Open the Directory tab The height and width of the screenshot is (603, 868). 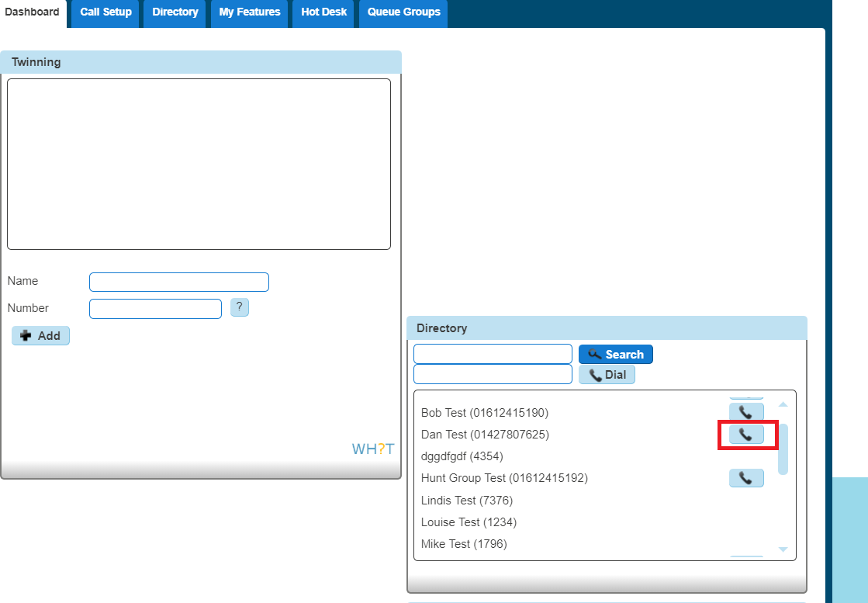(x=175, y=12)
